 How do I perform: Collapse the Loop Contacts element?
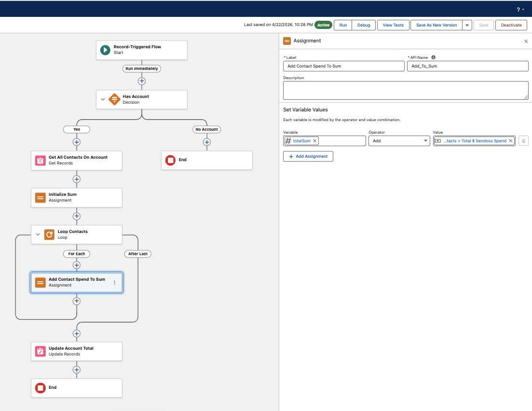pos(38,234)
